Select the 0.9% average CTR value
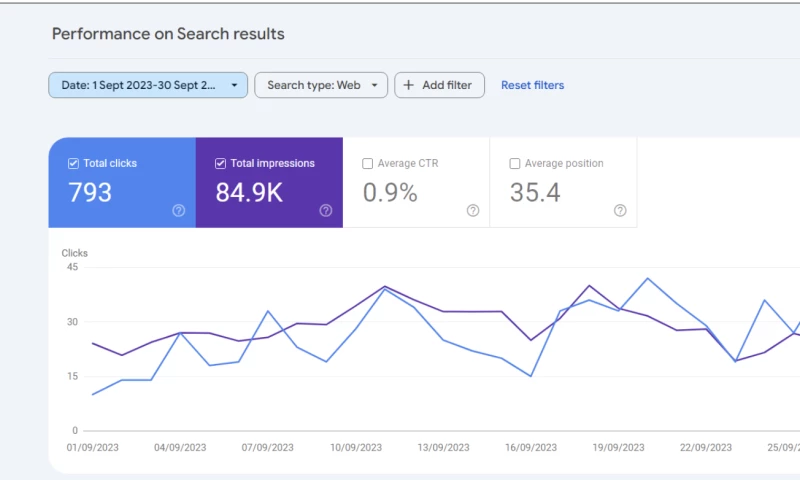This screenshot has width=800, height=480. [x=390, y=193]
